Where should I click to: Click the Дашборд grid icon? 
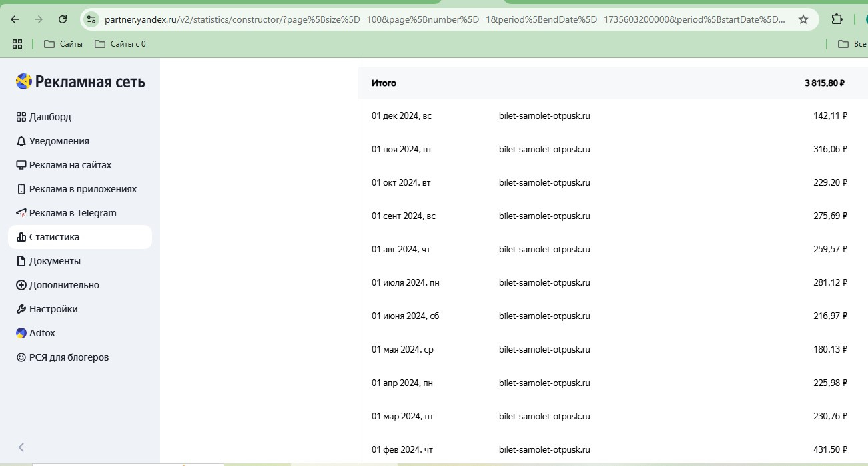(x=21, y=117)
